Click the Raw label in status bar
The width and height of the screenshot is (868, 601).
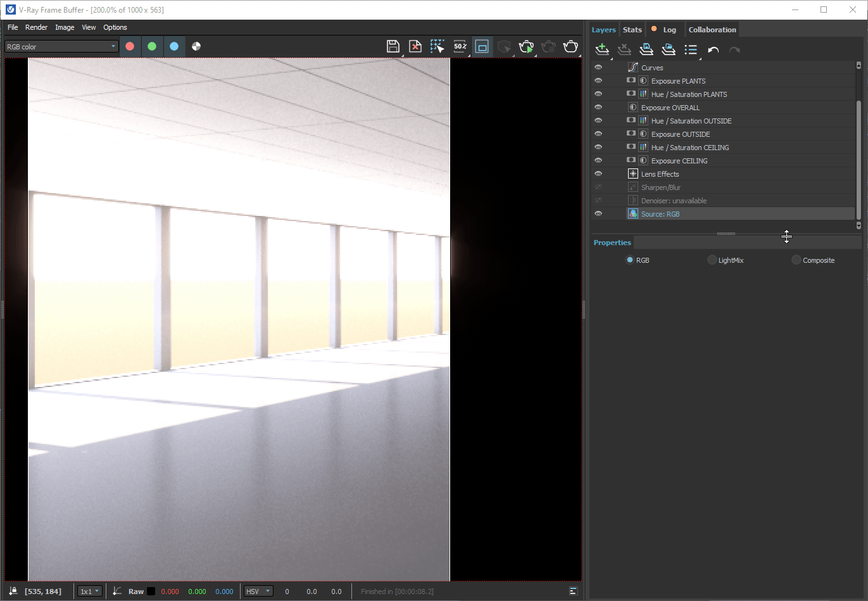[136, 591]
